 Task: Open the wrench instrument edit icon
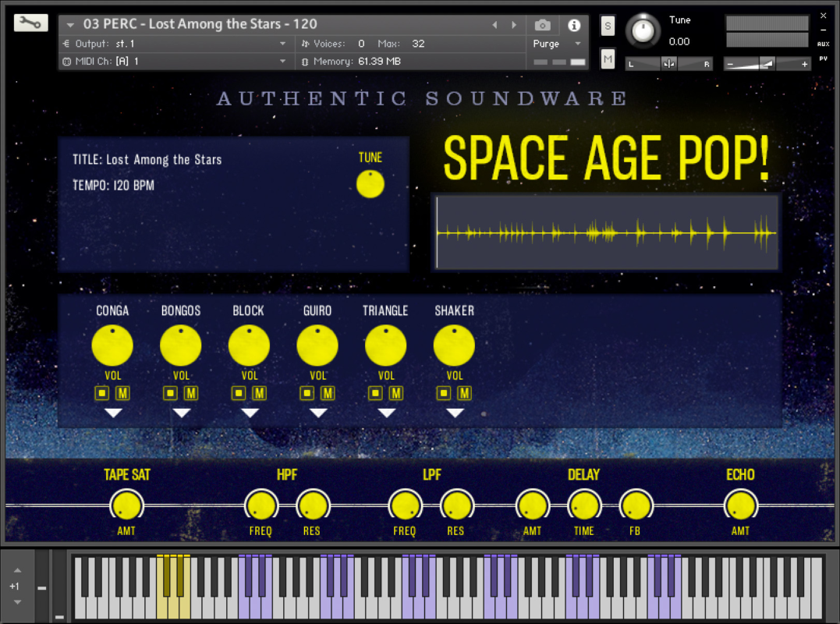coord(30,23)
